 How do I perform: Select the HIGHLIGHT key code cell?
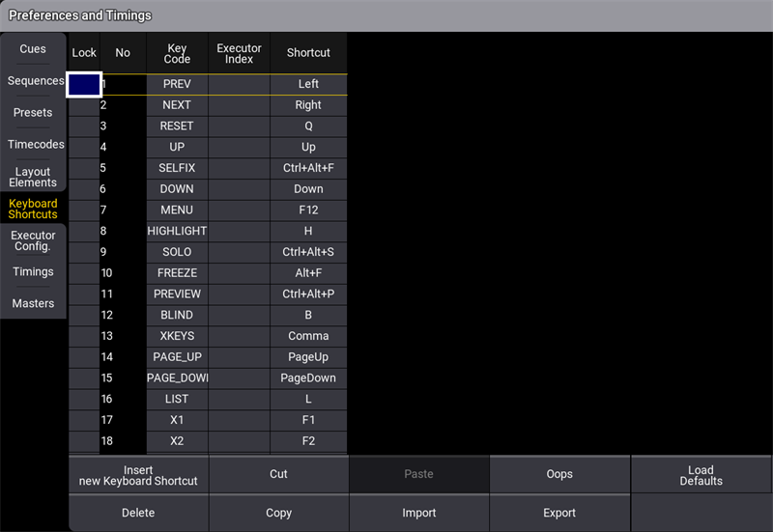pyautogui.click(x=177, y=232)
